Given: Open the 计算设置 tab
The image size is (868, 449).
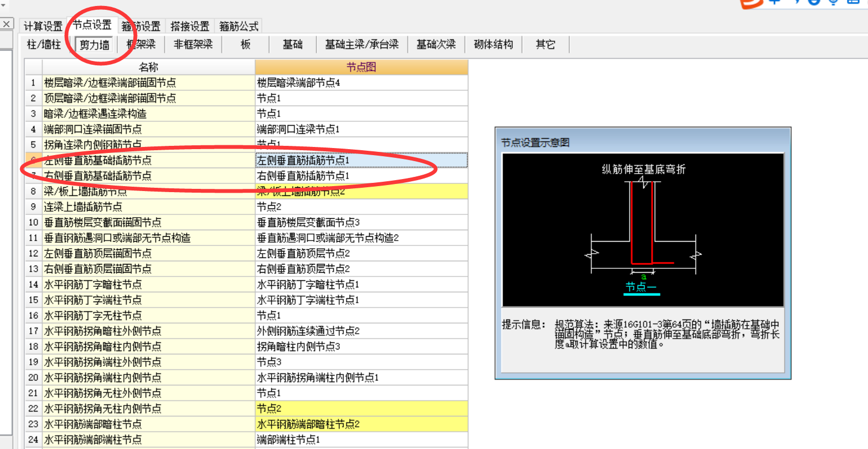Looking at the screenshot, I should (x=43, y=26).
